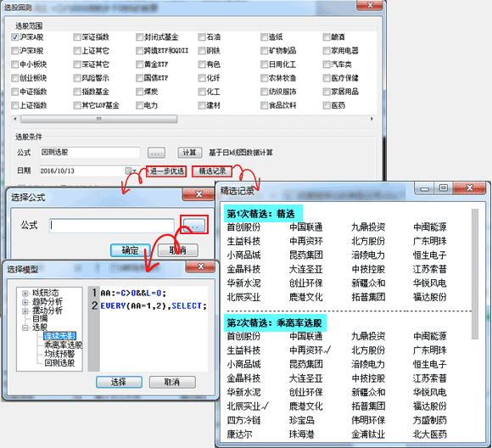
Task: Close the 选择公式 dialog
Action: click(198, 194)
